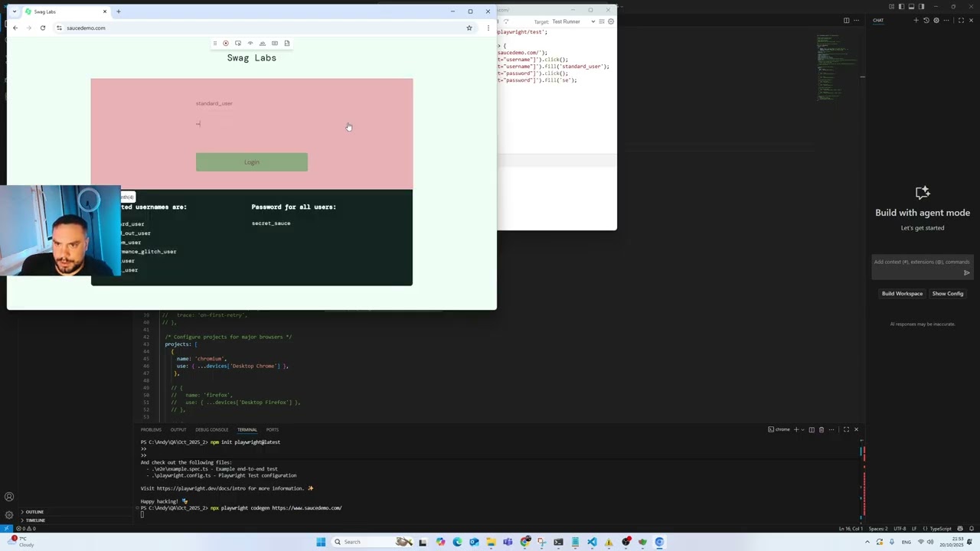This screenshot has width=980, height=551.
Task: Switch to the Debug Console tab
Action: point(212,430)
